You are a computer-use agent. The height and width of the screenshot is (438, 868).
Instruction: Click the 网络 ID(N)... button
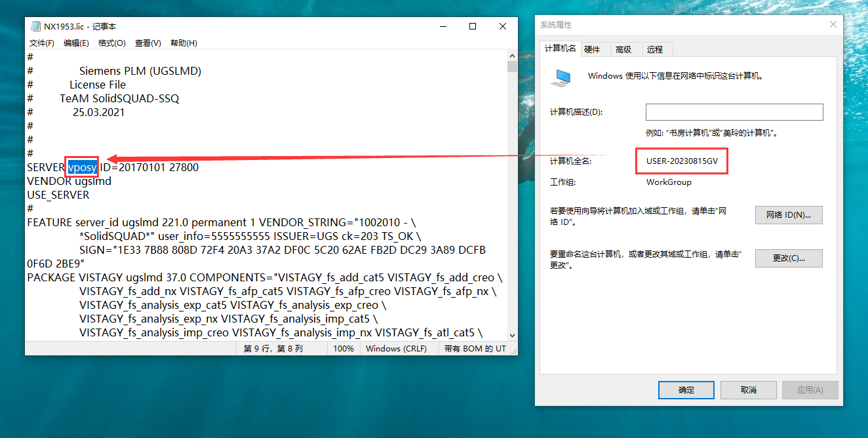pos(789,215)
